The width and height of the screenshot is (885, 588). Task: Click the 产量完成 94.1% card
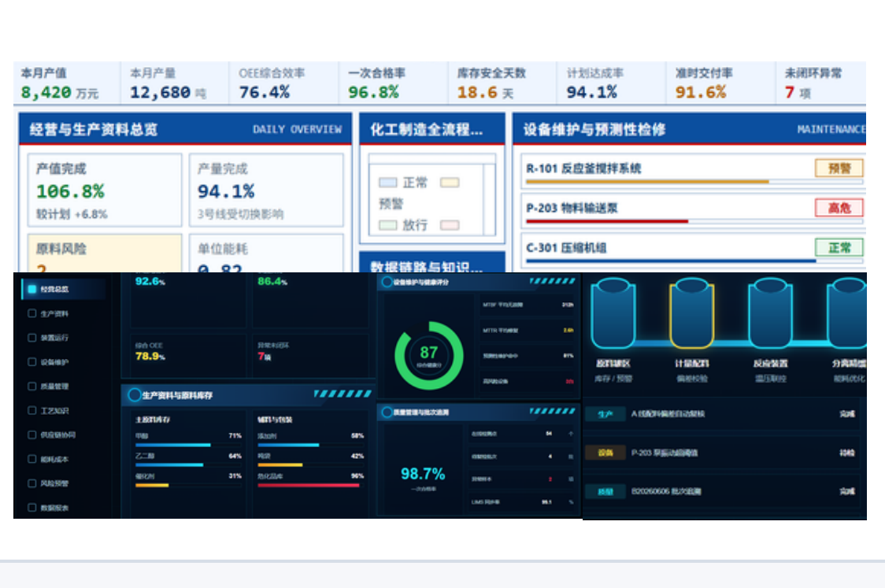click(x=266, y=190)
